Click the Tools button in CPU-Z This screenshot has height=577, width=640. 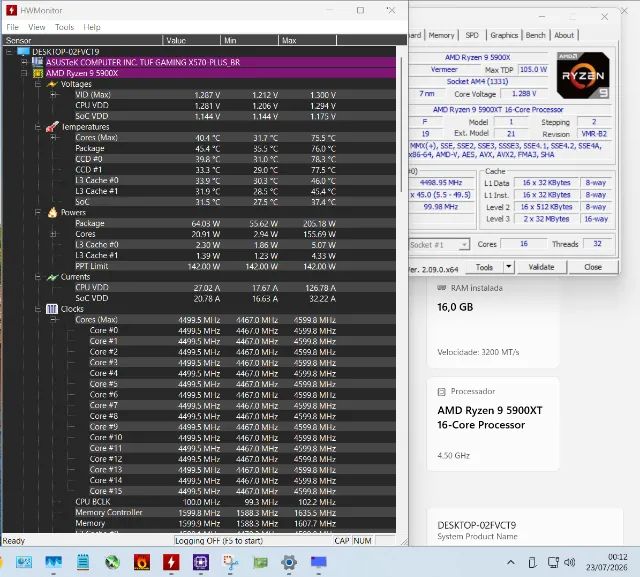pos(484,267)
